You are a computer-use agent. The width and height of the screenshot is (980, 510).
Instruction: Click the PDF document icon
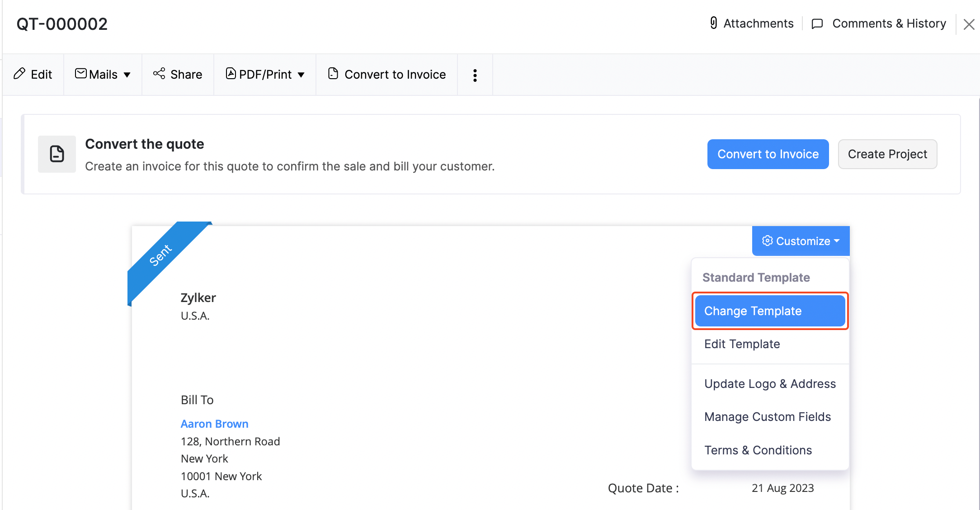tap(231, 74)
